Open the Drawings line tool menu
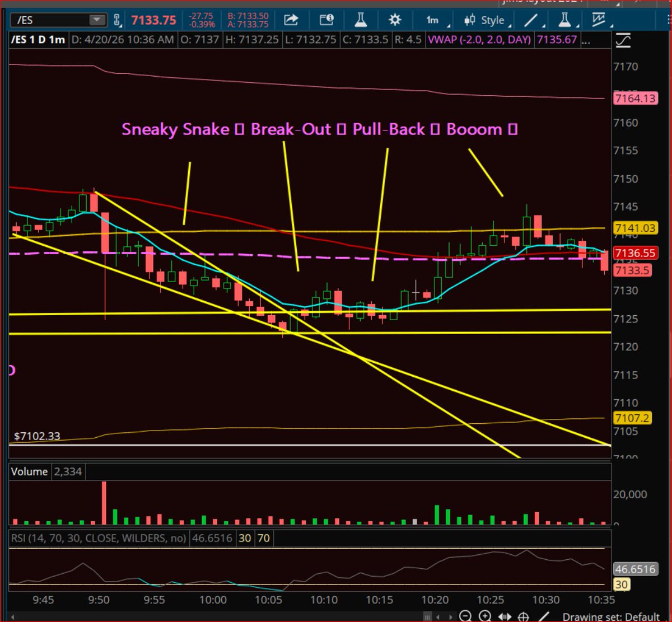Image resolution: width=672 pixels, height=622 pixels. (534, 21)
